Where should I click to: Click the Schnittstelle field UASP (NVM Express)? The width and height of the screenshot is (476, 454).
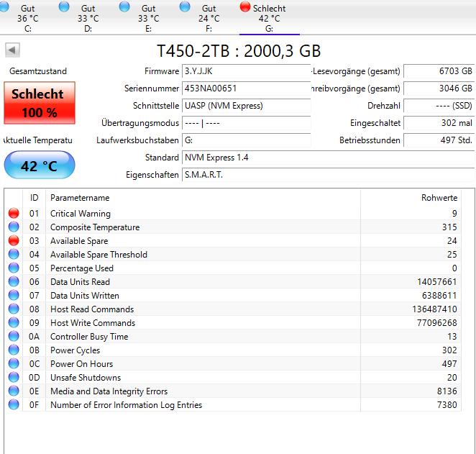click(x=246, y=106)
